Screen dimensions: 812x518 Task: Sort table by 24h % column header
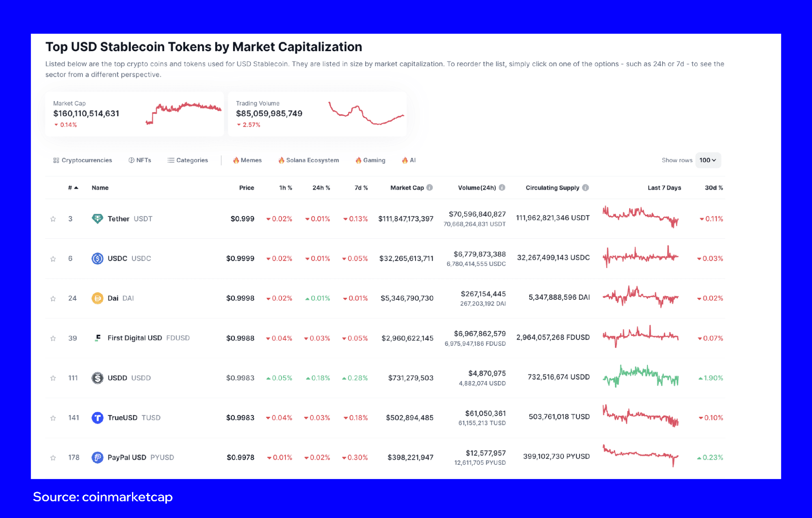click(x=321, y=188)
